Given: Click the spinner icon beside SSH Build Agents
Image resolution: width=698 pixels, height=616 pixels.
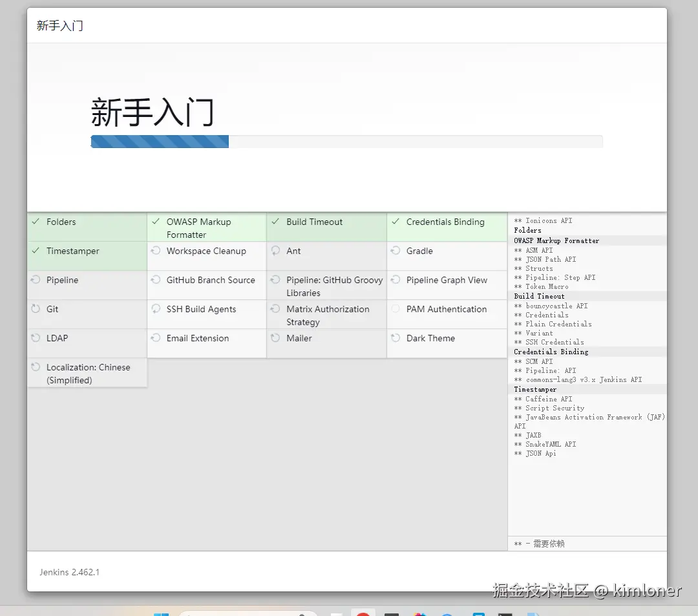Looking at the screenshot, I should [156, 308].
